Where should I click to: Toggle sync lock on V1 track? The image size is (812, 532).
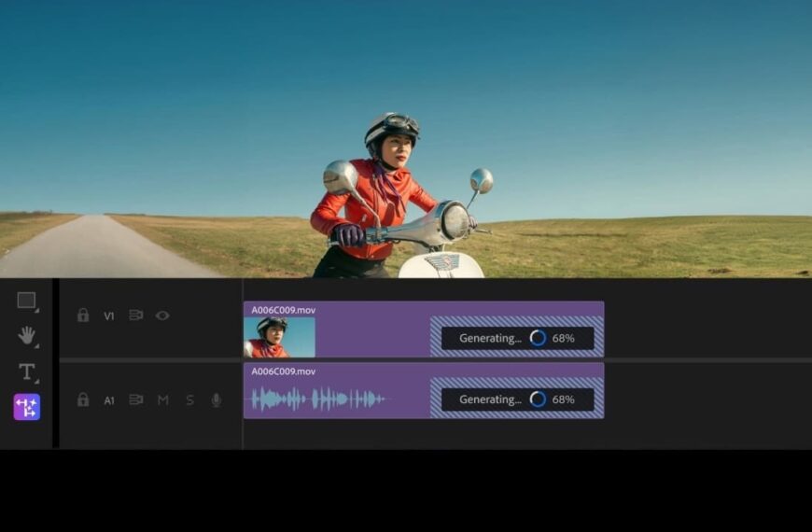tap(135, 315)
